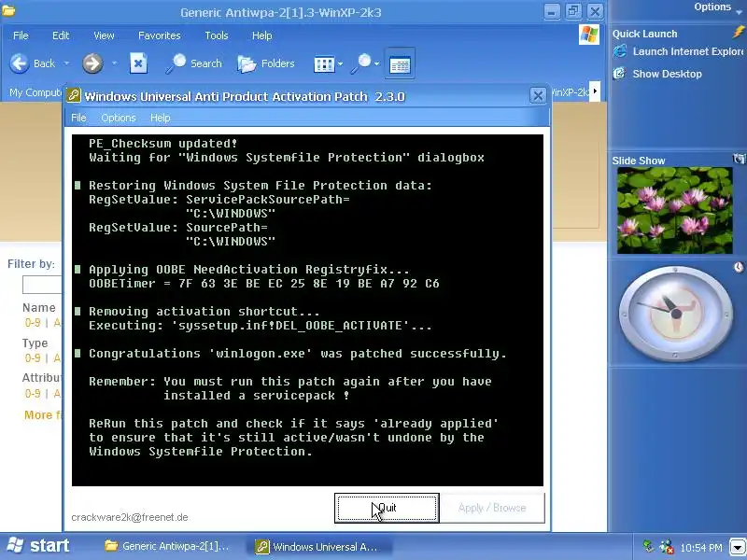Click the PE_Checksum updated! line
Image resolution: width=747 pixels, height=560 pixels.
(162, 144)
